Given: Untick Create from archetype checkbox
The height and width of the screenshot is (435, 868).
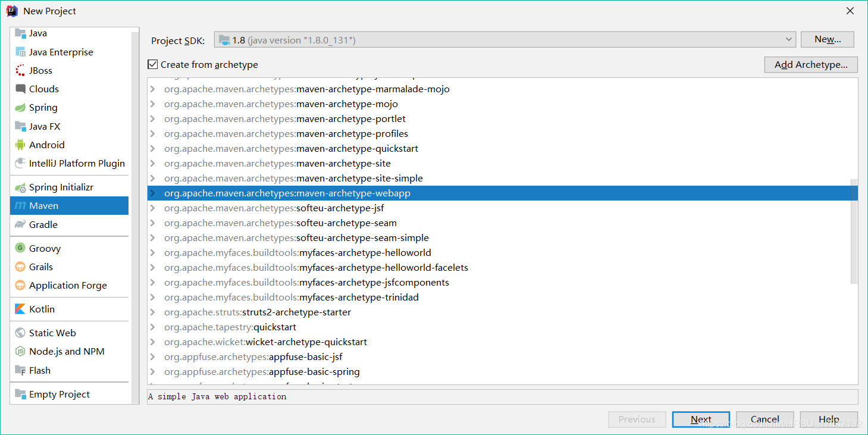Looking at the screenshot, I should pos(153,64).
